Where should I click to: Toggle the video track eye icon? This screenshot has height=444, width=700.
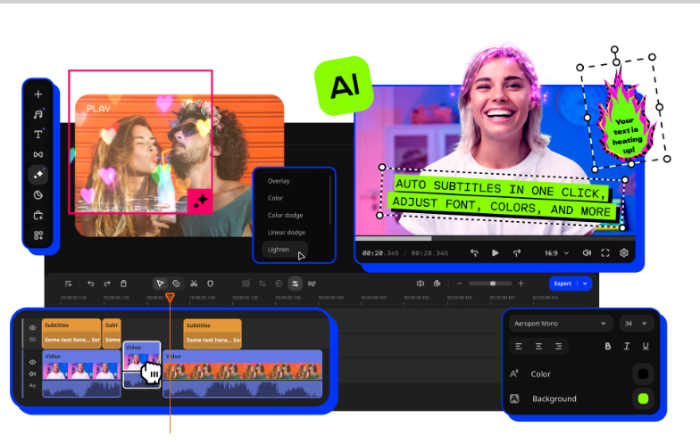(33, 362)
